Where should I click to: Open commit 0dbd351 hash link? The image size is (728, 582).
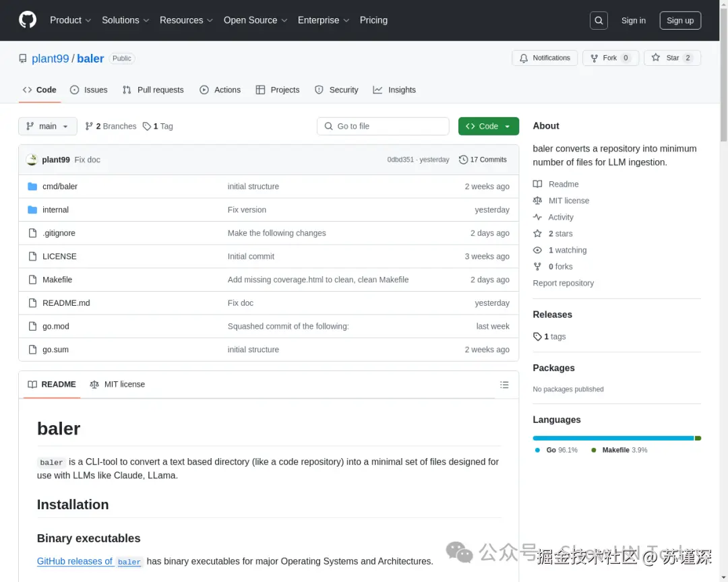pos(400,160)
